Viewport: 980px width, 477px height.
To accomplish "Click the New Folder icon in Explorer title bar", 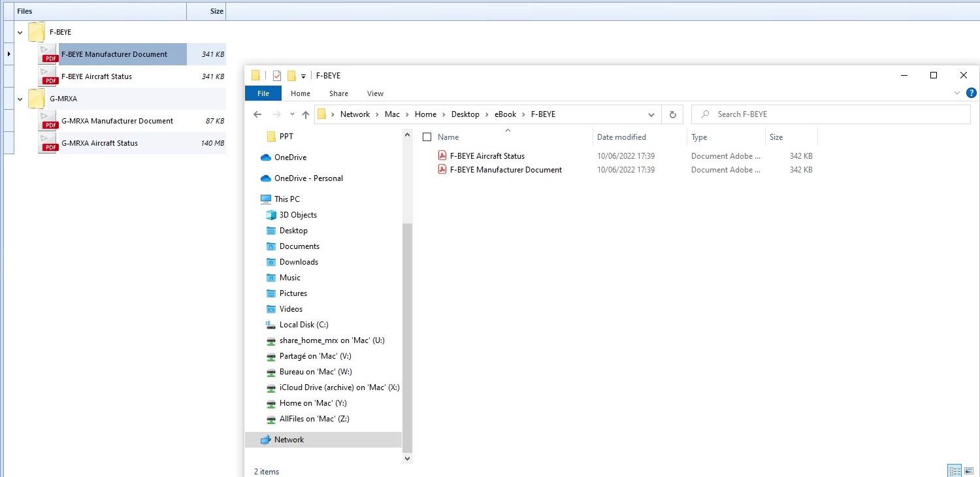I will (291, 76).
